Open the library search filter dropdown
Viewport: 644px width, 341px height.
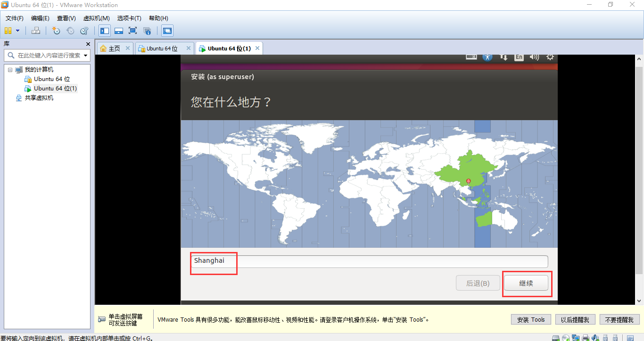coord(86,56)
